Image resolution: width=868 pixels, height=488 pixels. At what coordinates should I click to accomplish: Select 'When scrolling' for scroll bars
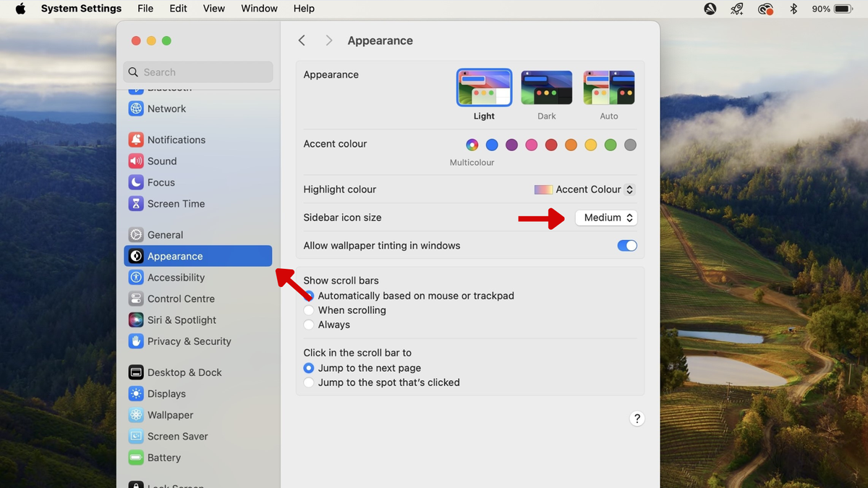[309, 310]
